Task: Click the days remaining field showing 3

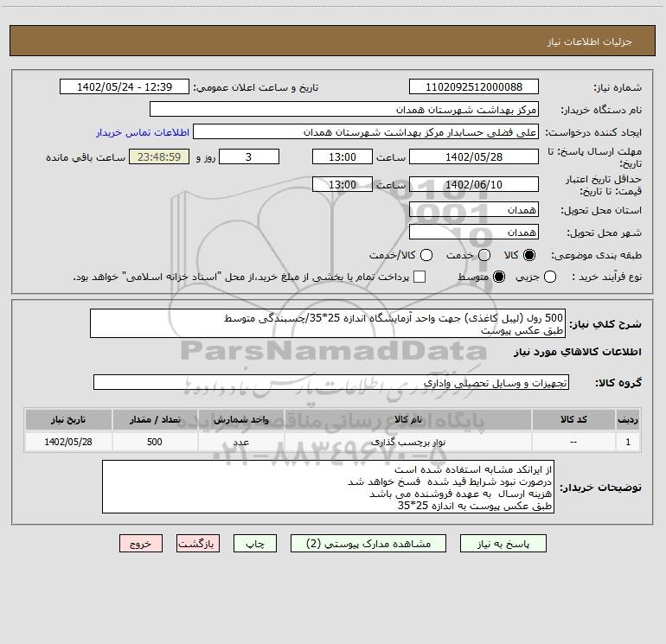Action: point(249,156)
